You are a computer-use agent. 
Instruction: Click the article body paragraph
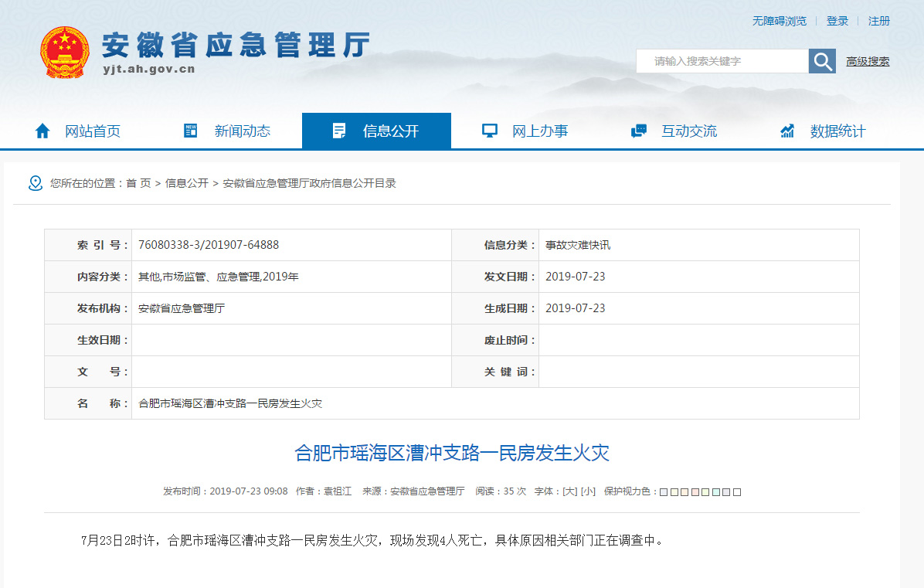373,540
